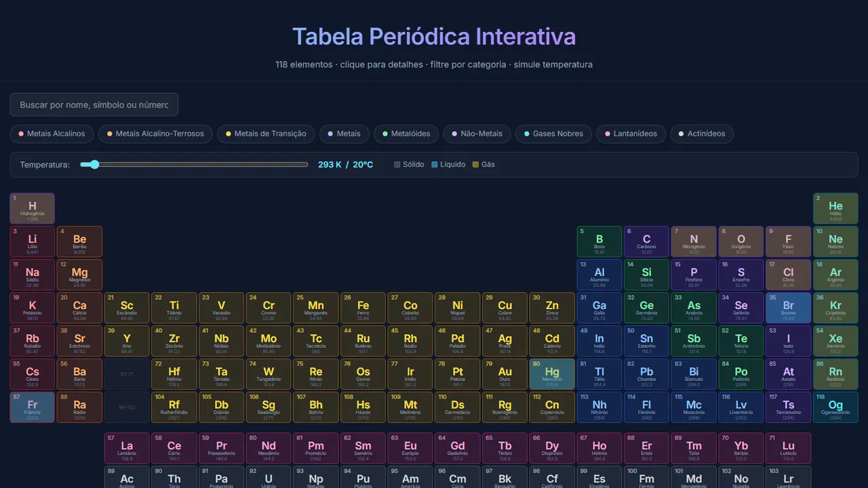Open the Európio (Eu) tile
The image size is (868, 488).
410,449
